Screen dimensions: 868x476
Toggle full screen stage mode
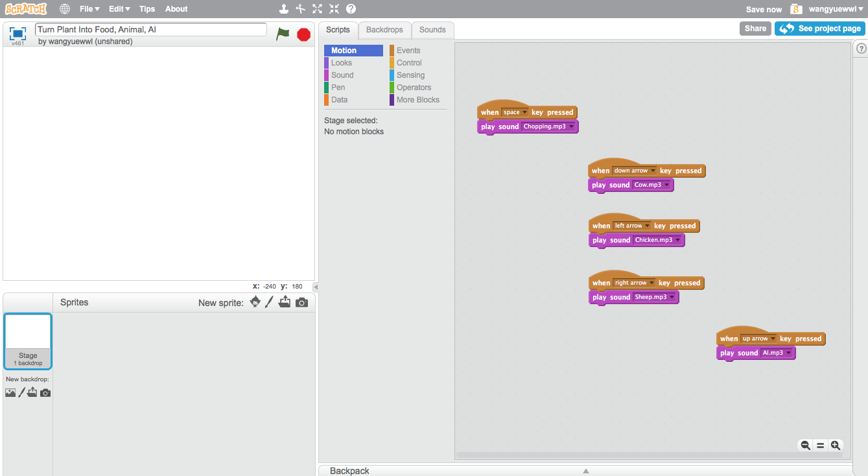click(x=18, y=33)
